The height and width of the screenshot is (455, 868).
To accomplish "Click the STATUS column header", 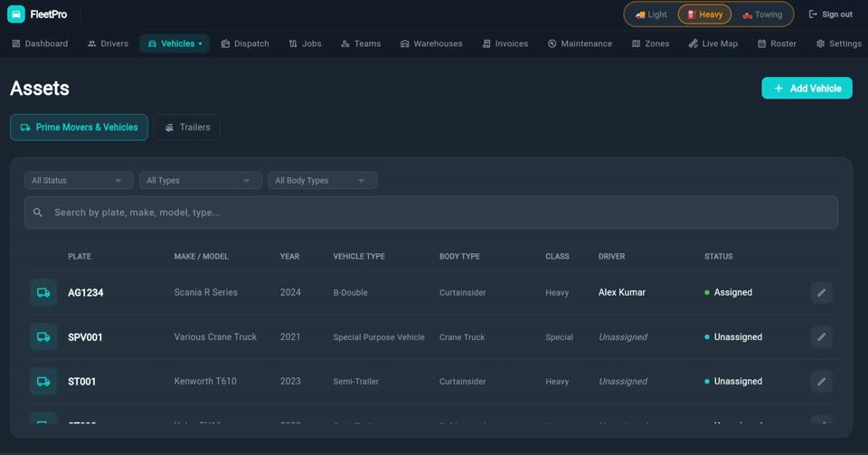I will tap(719, 256).
